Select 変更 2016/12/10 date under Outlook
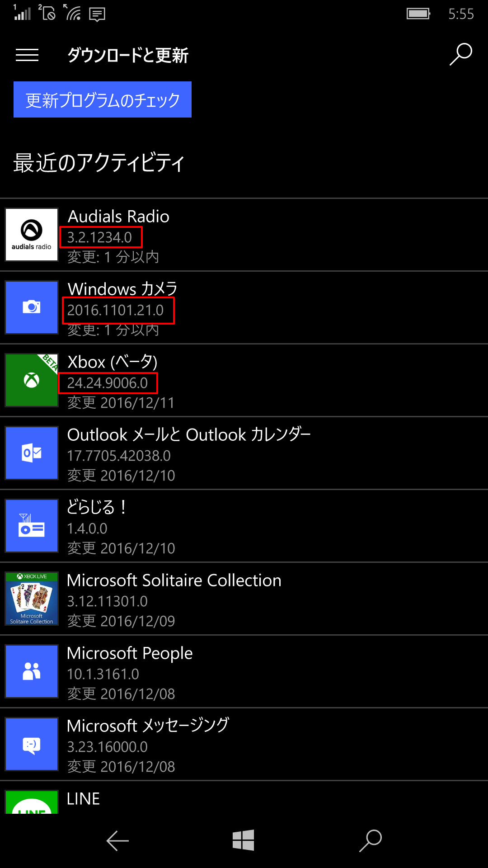This screenshot has width=488, height=868. [121, 476]
